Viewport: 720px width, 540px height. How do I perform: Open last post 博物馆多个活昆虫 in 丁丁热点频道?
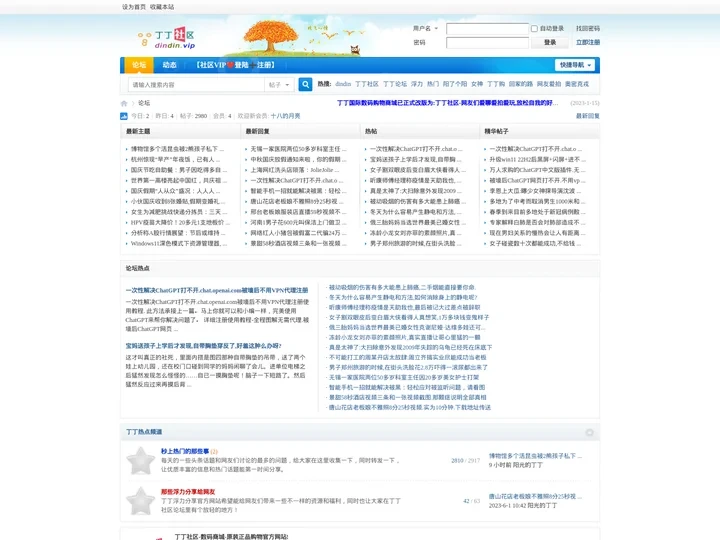pos(535,456)
